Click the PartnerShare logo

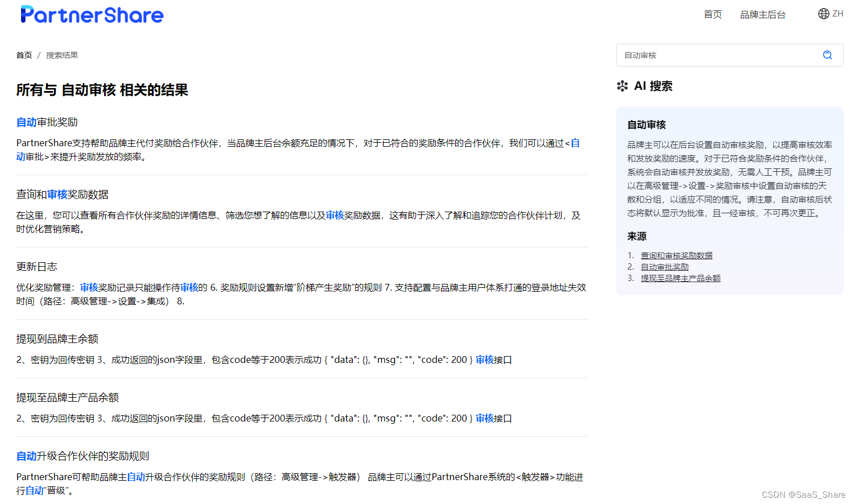coord(91,14)
